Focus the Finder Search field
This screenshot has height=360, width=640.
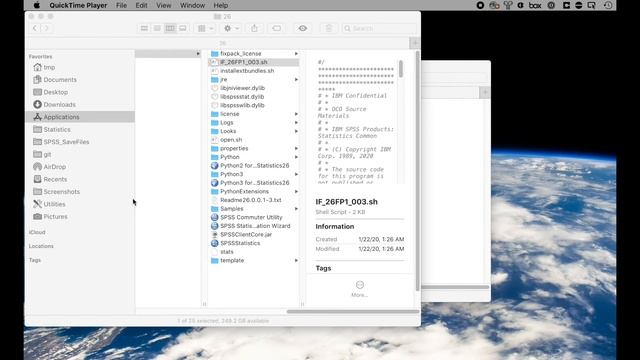[379, 28]
